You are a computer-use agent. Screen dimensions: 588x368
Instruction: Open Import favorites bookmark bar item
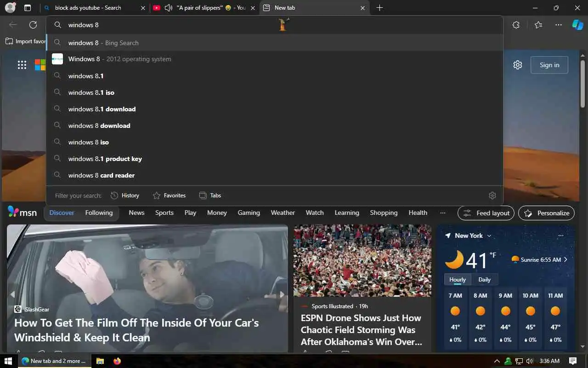pyautogui.click(x=26, y=41)
